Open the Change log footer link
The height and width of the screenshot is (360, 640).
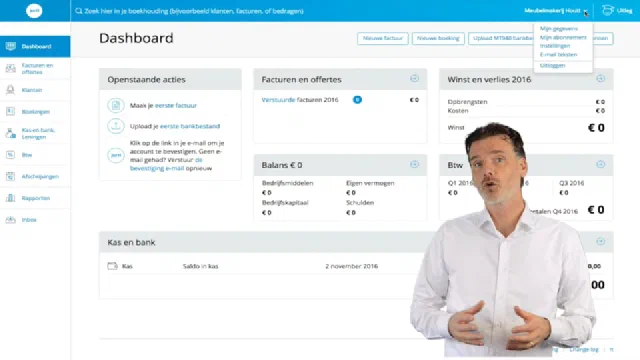[x=584, y=349]
